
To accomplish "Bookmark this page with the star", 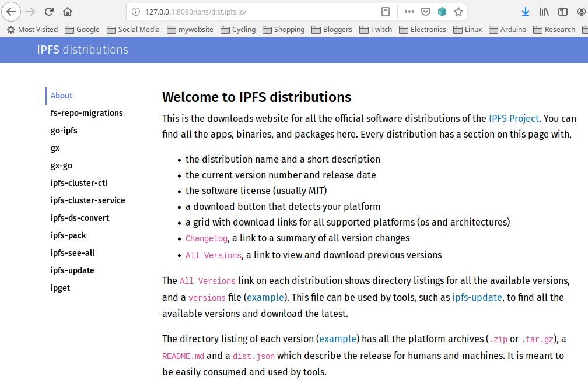I will pos(459,12).
